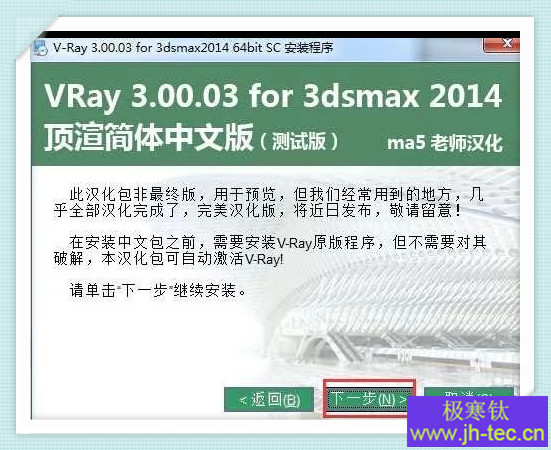Select the 顶渲简体中文版 banner heading
The image size is (551, 450).
(148, 137)
